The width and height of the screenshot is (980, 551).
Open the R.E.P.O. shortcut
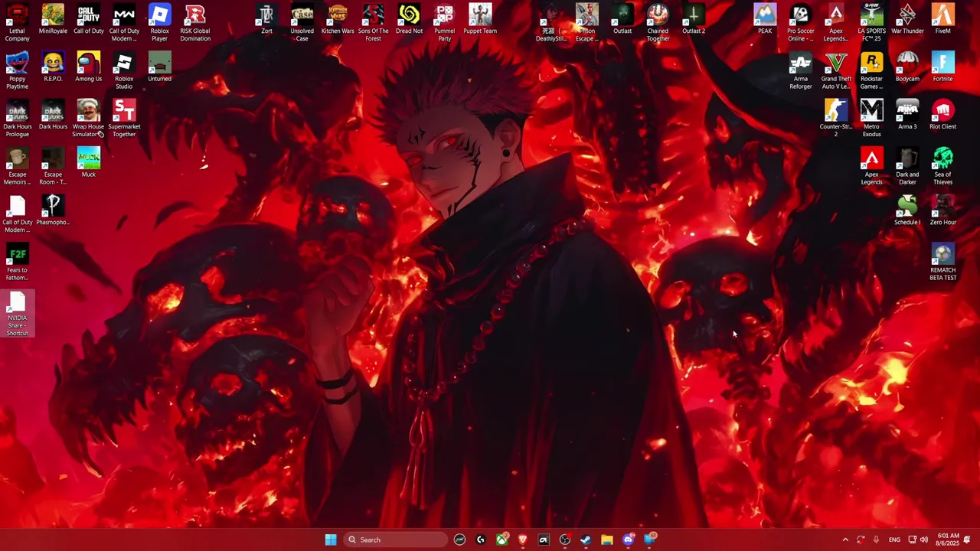(53, 67)
